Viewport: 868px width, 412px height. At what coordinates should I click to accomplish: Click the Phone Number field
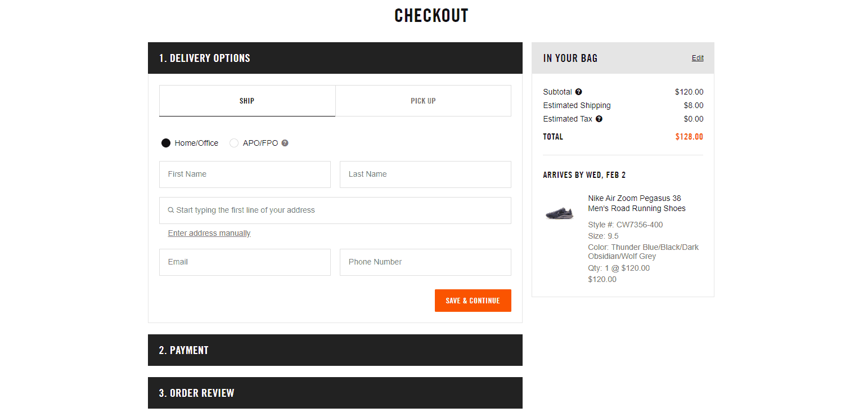click(425, 262)
